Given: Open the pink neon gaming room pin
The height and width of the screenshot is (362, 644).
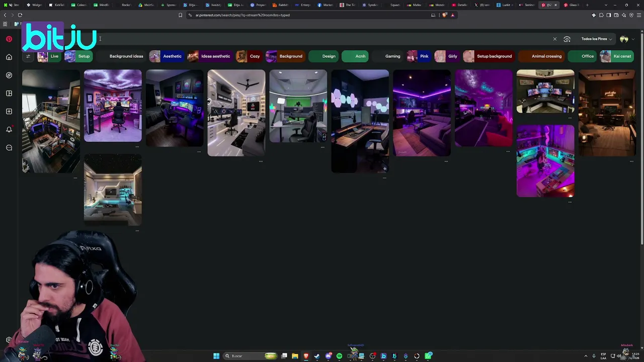Looking at the screenshot, I should coord(545,161).
